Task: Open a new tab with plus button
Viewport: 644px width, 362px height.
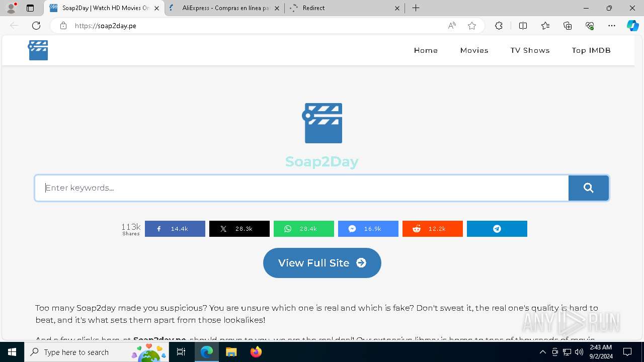Action: click(x=416, y=8)
